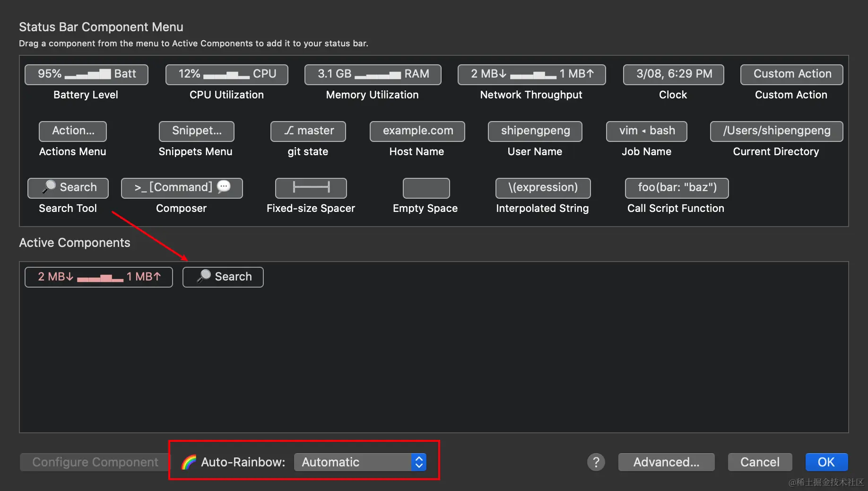Select the Current Directory component
The image size is (868, 491).
point(777,131)
